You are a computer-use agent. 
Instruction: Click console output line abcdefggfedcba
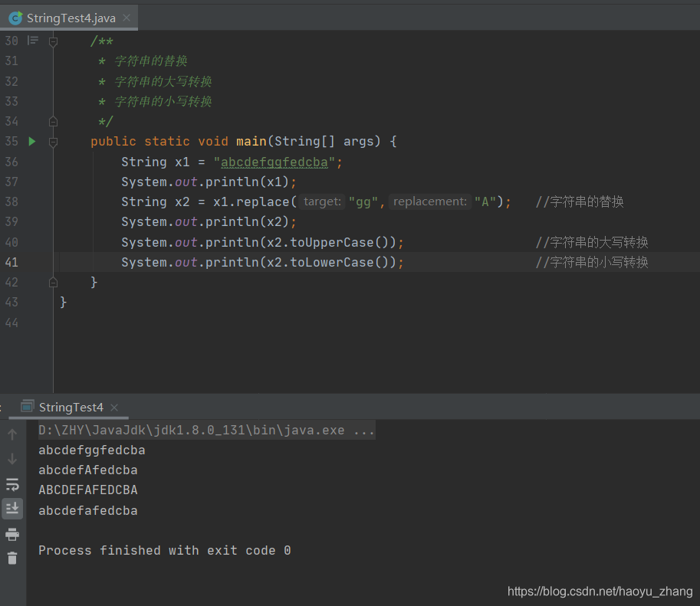coord(92,450)
